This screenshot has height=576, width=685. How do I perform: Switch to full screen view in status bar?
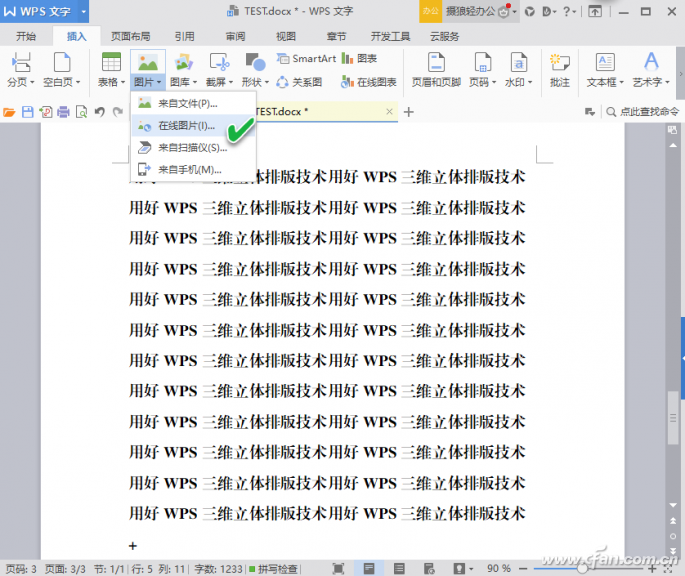pos(338,569)
